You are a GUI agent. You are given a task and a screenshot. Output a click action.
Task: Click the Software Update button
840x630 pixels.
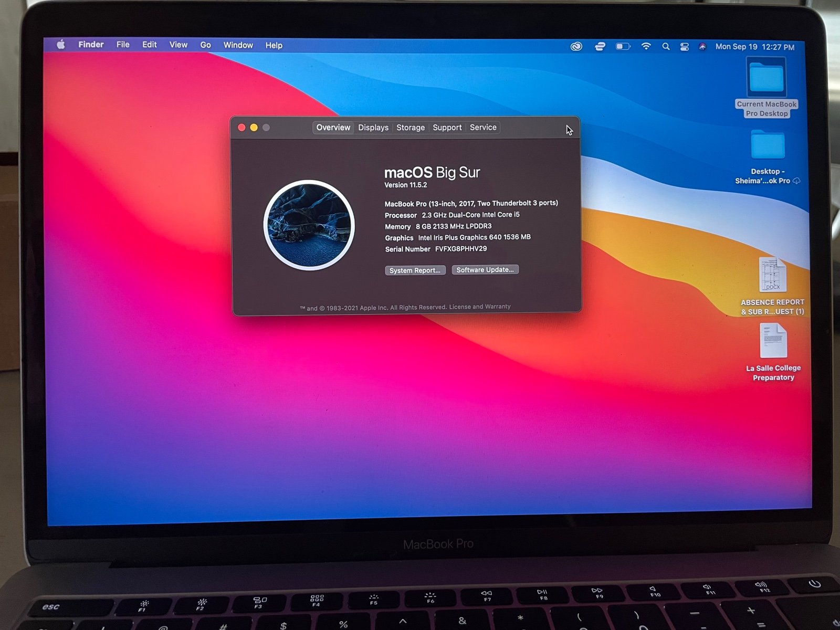(485, 270)
